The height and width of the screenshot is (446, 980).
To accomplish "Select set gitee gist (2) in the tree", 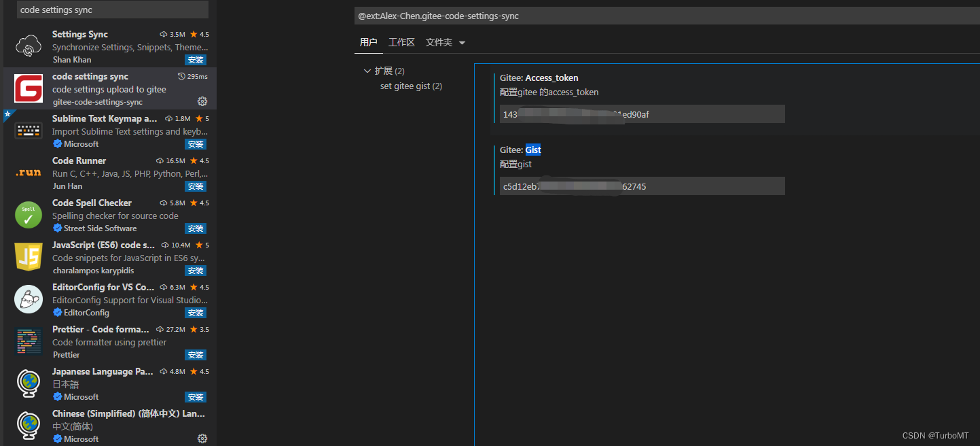I will click(x=411, y=86).
